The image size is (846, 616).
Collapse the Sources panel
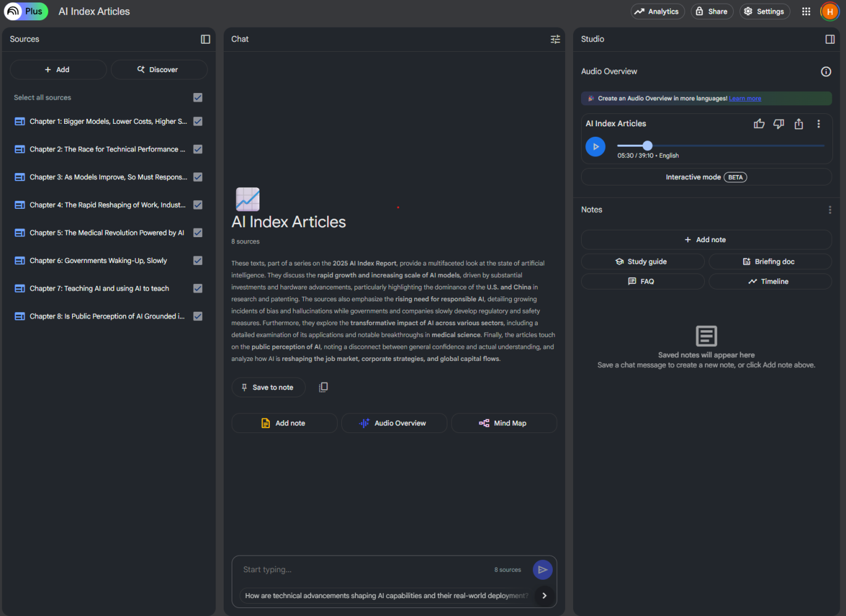point(205,39)
